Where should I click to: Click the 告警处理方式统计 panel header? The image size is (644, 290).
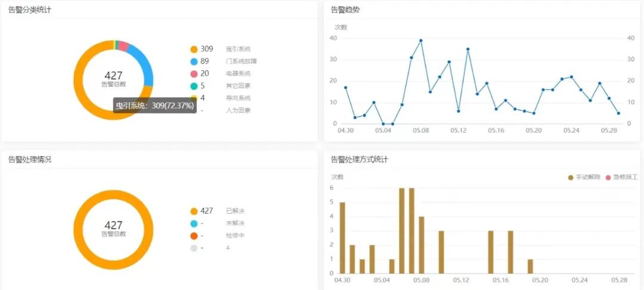tap(360, 160)
